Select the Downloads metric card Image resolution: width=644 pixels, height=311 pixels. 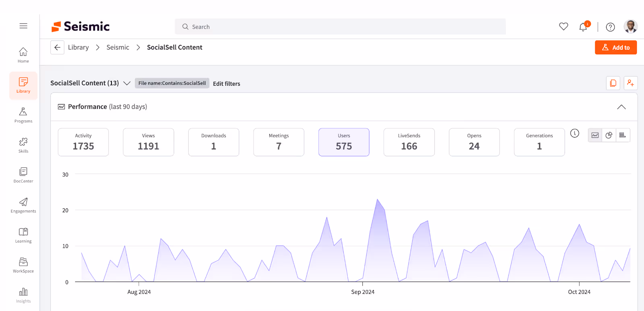click(214, 142)
